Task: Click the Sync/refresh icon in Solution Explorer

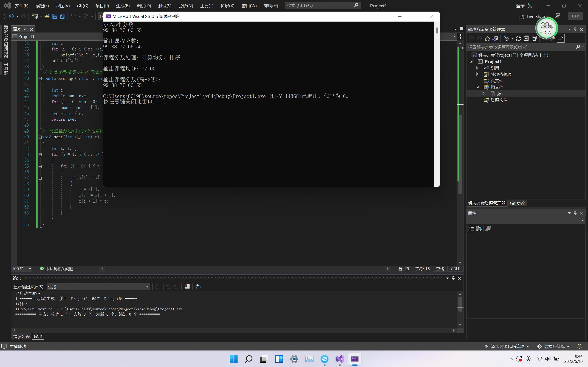Action: coord(518,38)
